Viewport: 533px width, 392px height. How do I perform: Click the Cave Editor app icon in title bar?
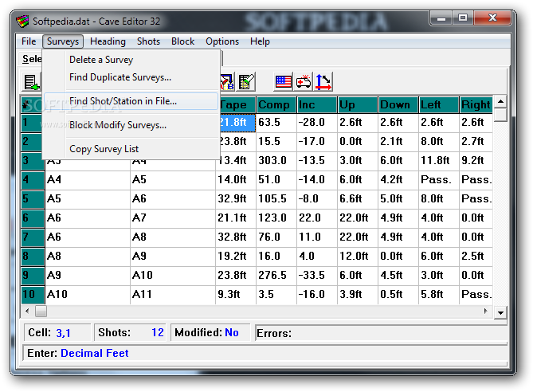click(x=22, y=22)
